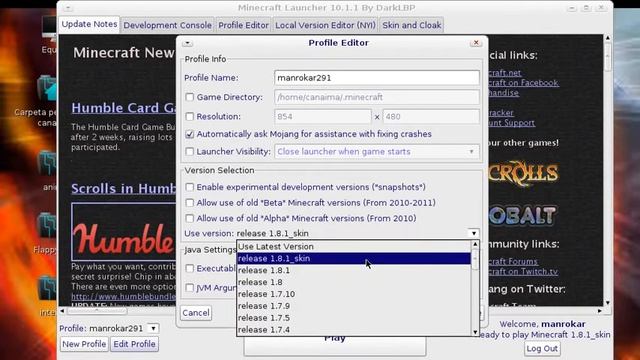Open the Carpeta personal desktop folder icon

pos(46,88)
